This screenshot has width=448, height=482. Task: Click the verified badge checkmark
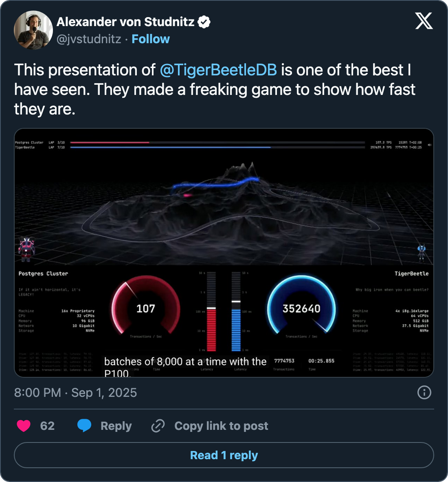204,22
